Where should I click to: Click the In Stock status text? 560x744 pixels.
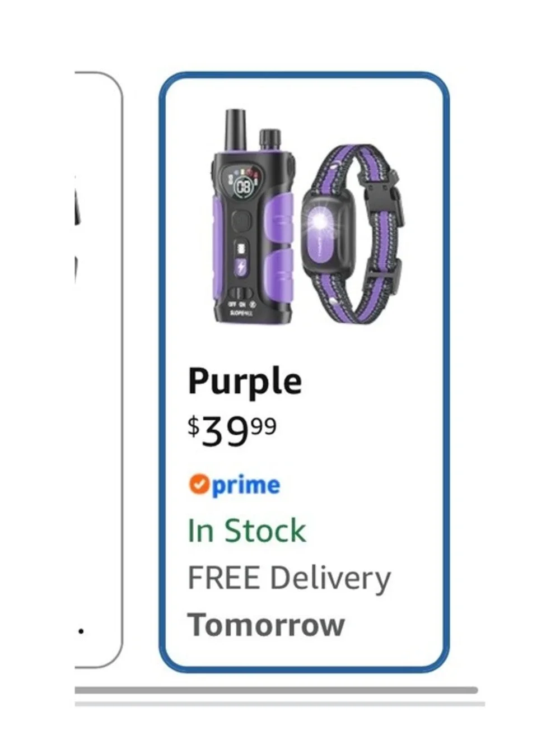click(x=247, y=531)
